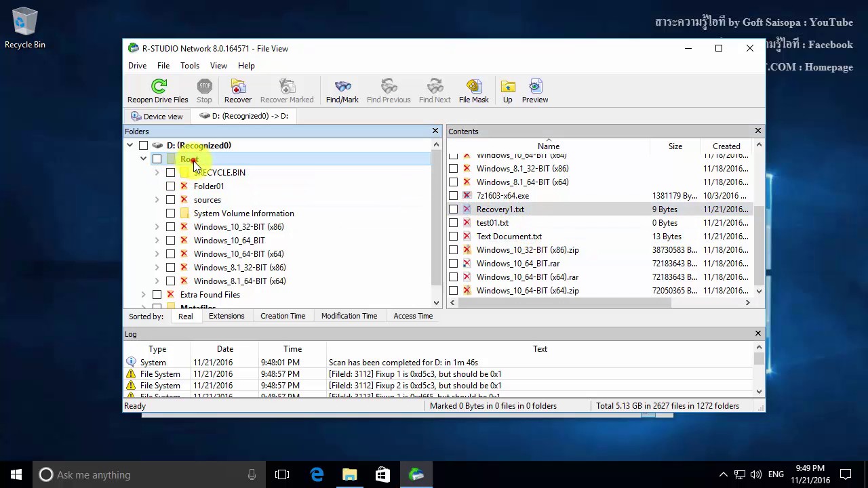Open the Drive menu
The image size is (868, 488).
point(137,65)
